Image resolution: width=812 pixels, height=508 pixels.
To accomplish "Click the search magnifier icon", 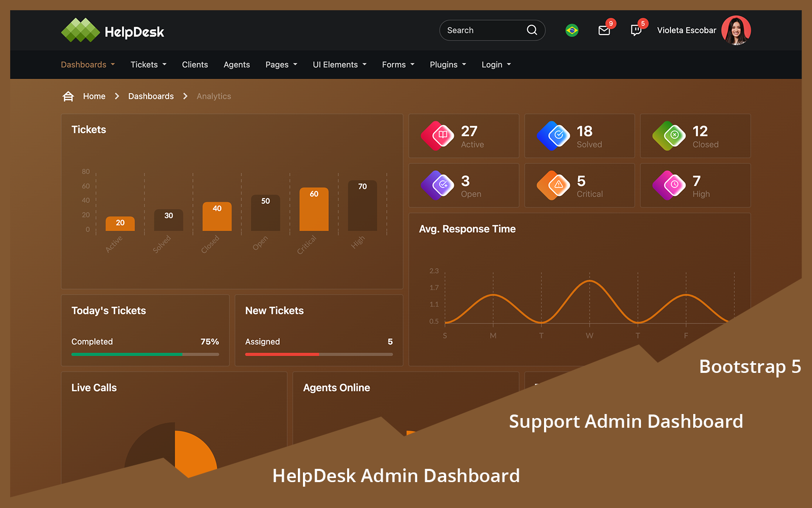I will [531, 30].
